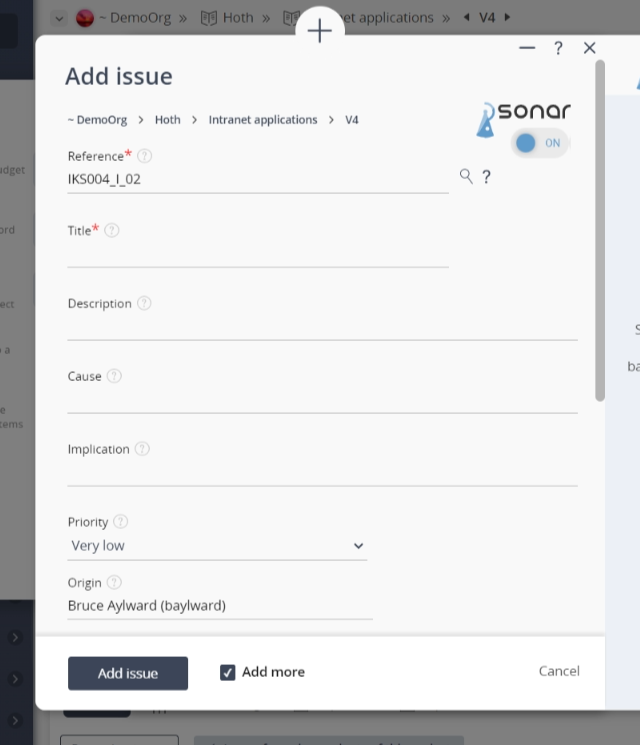Expand the Priority Very low dropdown

(217, 545)
